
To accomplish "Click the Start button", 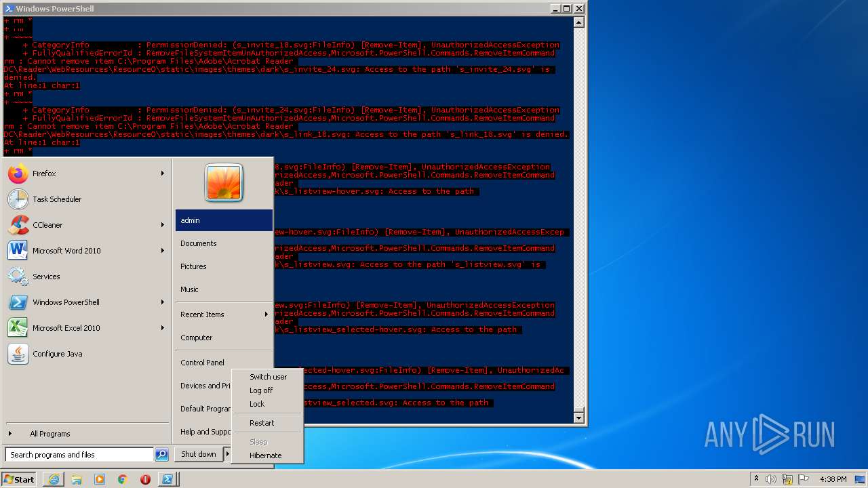I will (x=19, y=479).
